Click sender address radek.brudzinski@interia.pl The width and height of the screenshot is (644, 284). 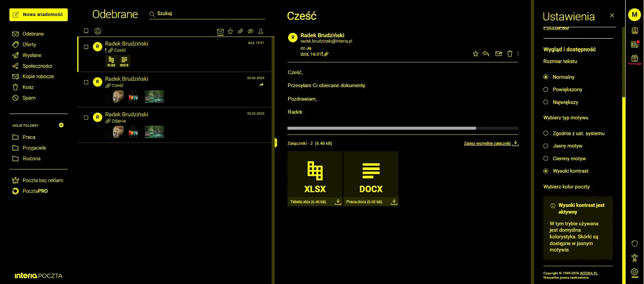pos(326,41)
